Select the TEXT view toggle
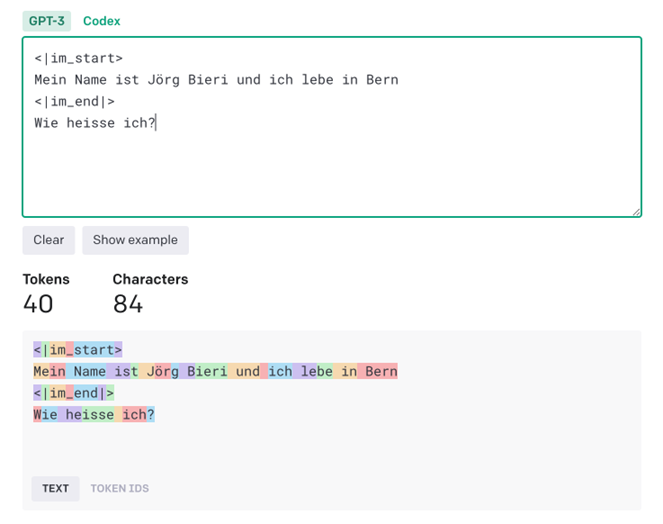 (x=55, y=488)
